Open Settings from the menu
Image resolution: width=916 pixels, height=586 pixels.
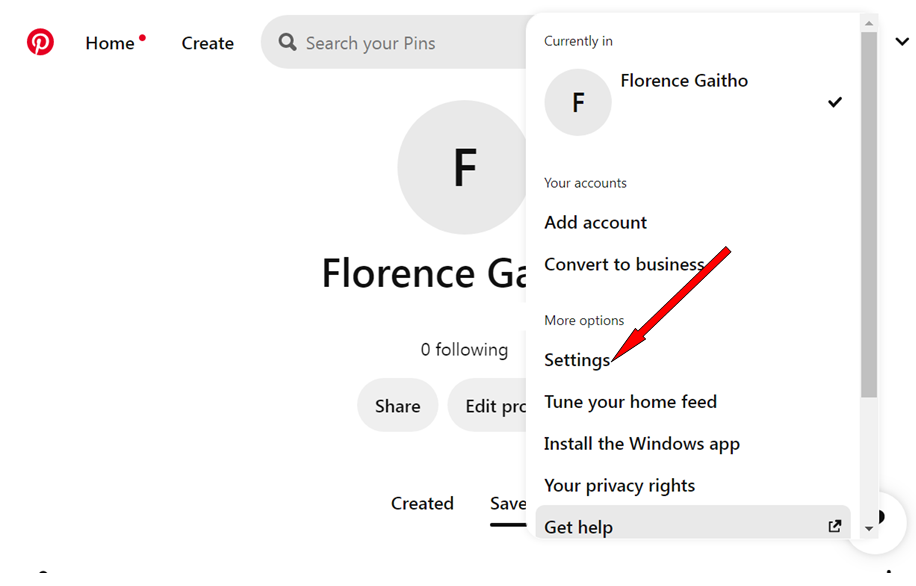coord(577,360)
